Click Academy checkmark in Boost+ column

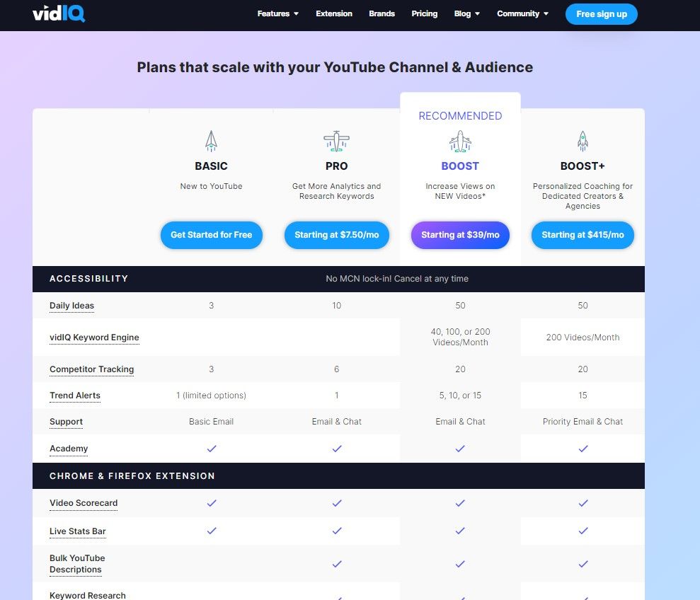pos(583,449)
